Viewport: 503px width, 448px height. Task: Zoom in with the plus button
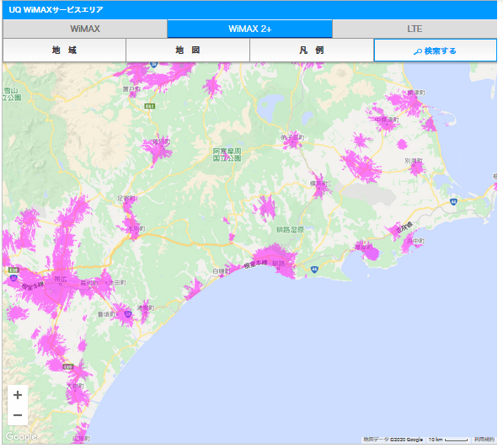point(18,395)
